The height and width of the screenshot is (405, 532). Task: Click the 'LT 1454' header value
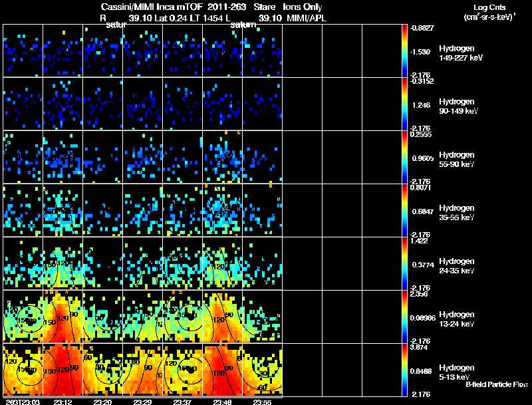coord(206,19)
